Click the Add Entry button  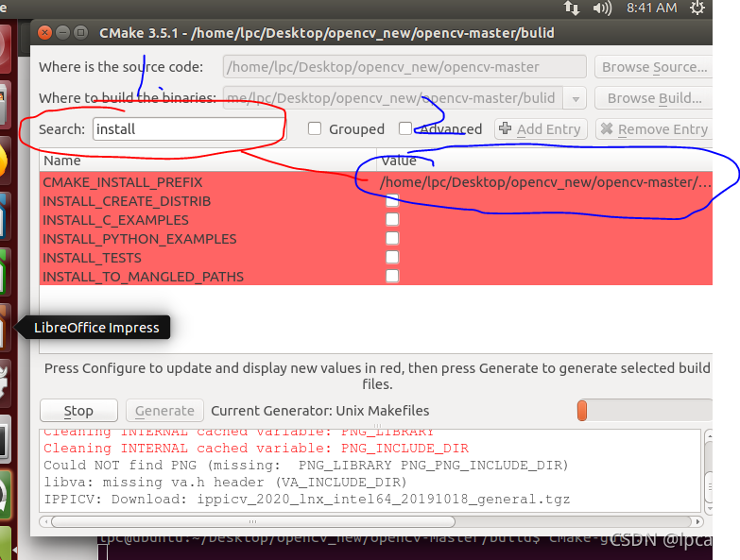tap(541, 128)
